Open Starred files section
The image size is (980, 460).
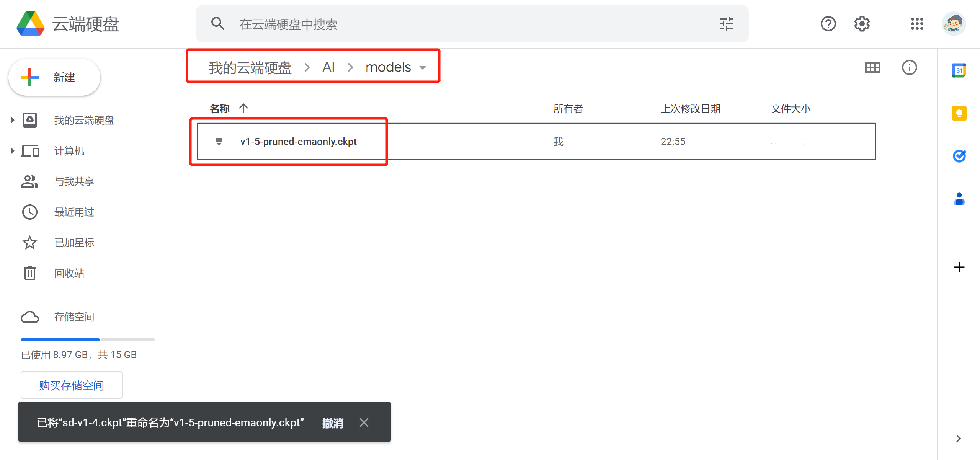click(74, 243)
